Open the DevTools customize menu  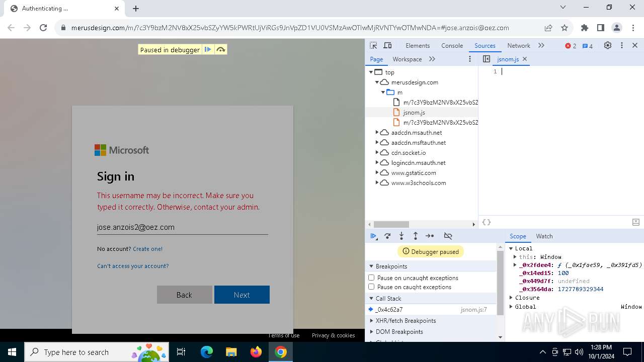(622, 45)
